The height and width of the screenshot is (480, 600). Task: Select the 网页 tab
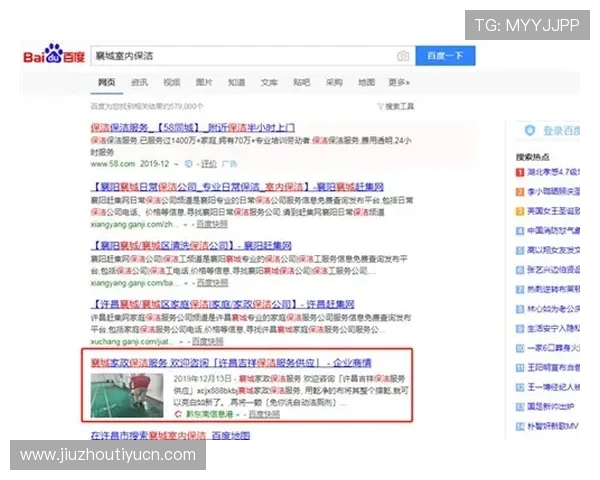[x=107, y=82]
